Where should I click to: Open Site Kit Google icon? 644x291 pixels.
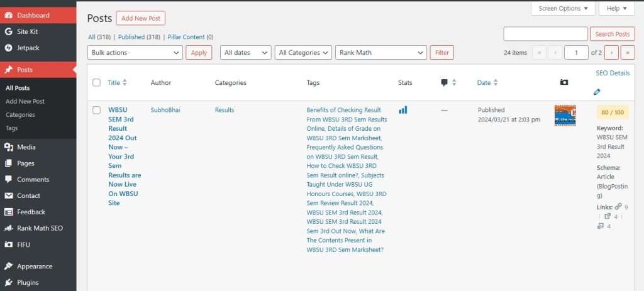pos(8,31)
